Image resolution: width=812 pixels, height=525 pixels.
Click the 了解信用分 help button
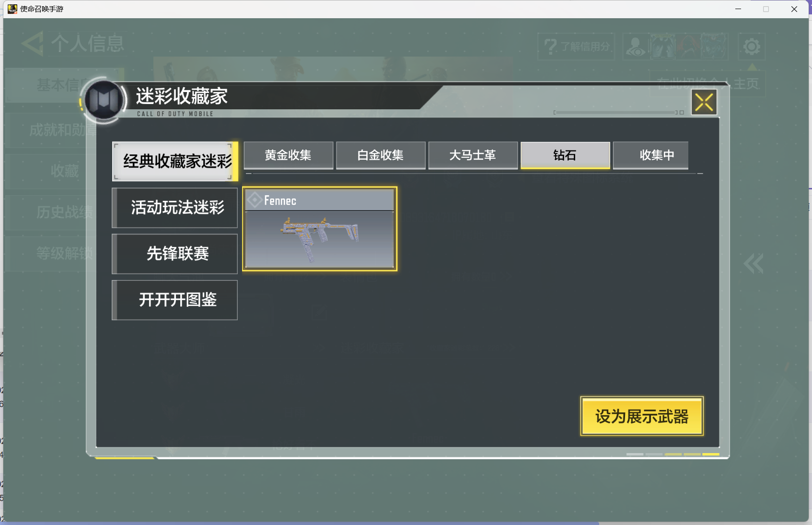click(x=577, y=47)
